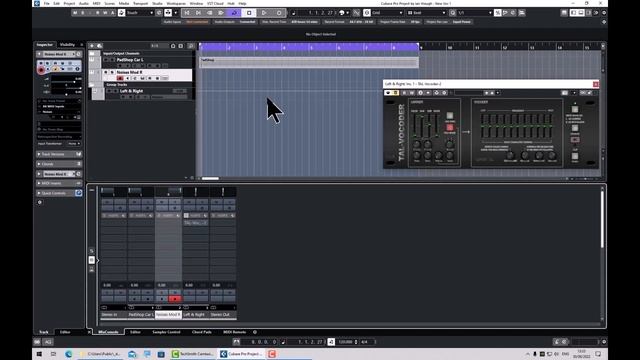Open the File menu

47,3
